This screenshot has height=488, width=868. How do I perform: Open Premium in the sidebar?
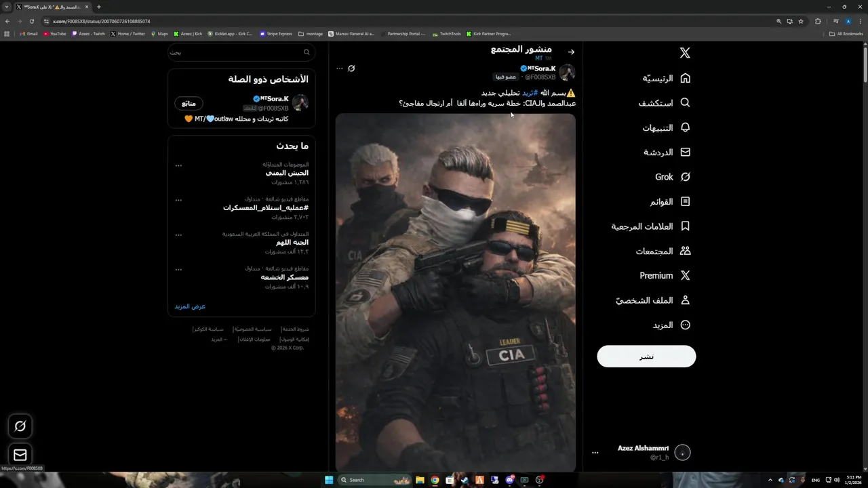click(665, 276)
